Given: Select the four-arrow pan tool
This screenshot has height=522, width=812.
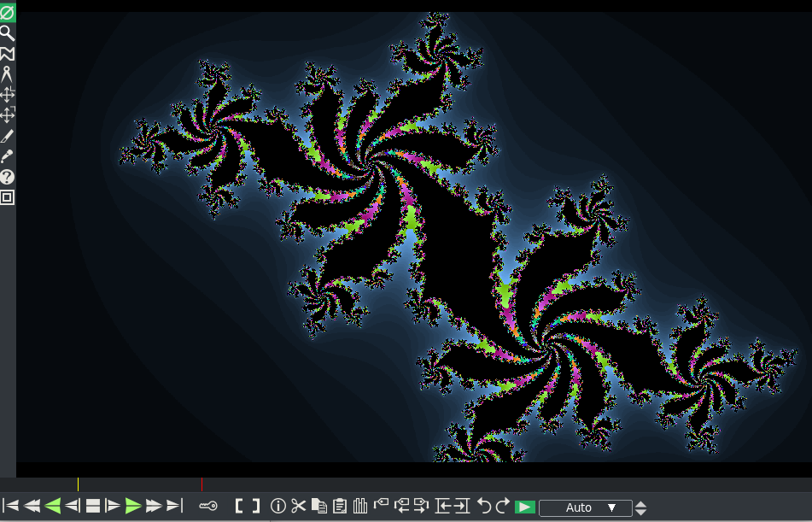Looking at the screenshot, I should pos(7,95).
